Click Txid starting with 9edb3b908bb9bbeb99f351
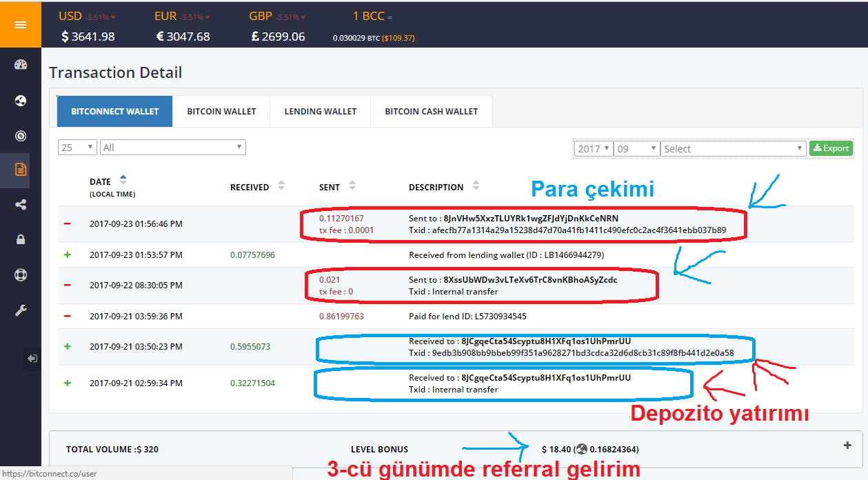 [583, 353]
